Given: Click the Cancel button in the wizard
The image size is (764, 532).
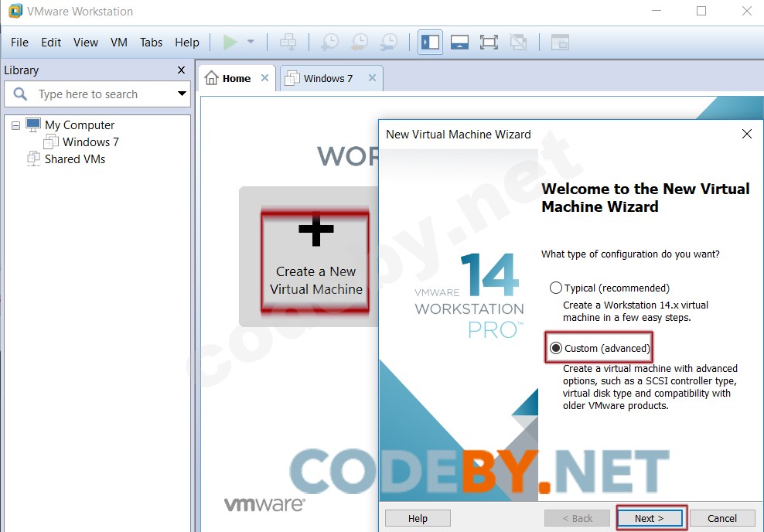Looking at the screenshot, I should pyautogui.click(x=722, y=518).
